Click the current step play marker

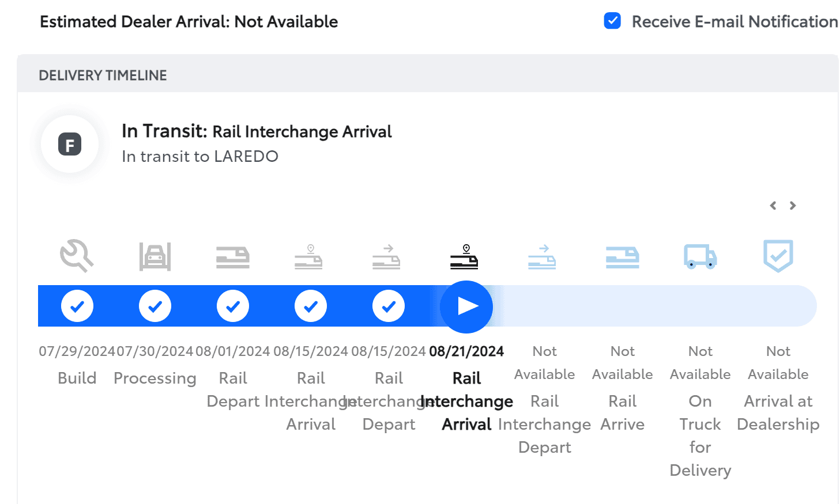pos(466,306)
